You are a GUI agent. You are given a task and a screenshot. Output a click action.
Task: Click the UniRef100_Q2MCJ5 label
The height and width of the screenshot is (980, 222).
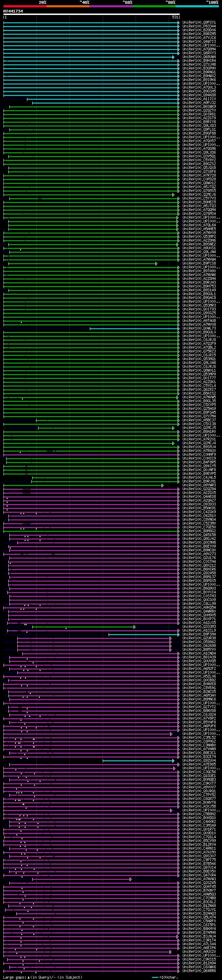199,428
